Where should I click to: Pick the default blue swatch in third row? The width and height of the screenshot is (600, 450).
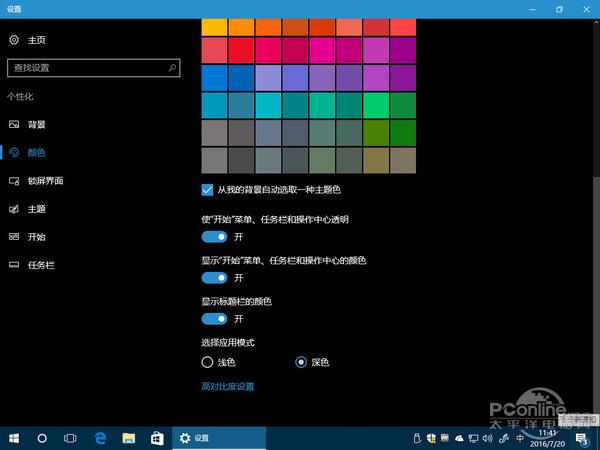(x=214, y=78)
